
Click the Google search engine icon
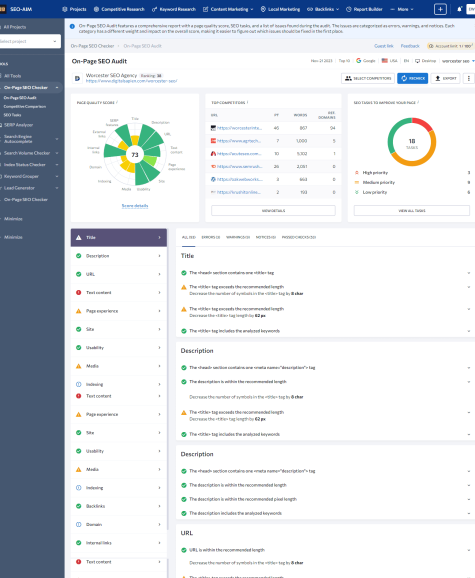pos(359,60)
